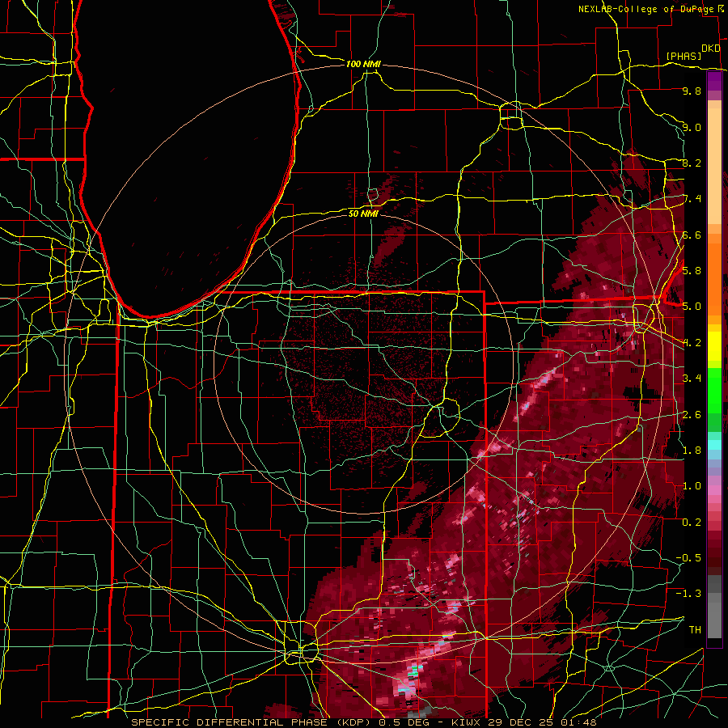This screenshot has height=728, width=728.
Task: Click the 100 NMI range ring label
Action: point(363,64)
